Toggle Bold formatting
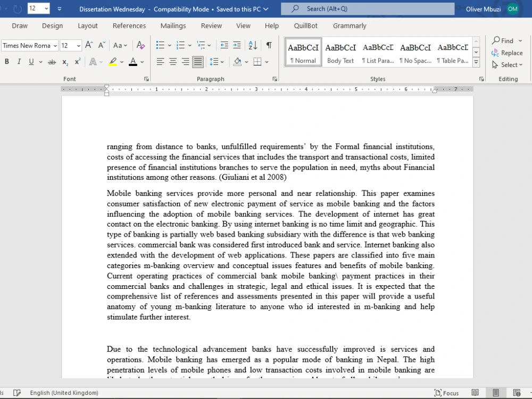This screenshot has height=399, width=532. (x=6, y=62)
